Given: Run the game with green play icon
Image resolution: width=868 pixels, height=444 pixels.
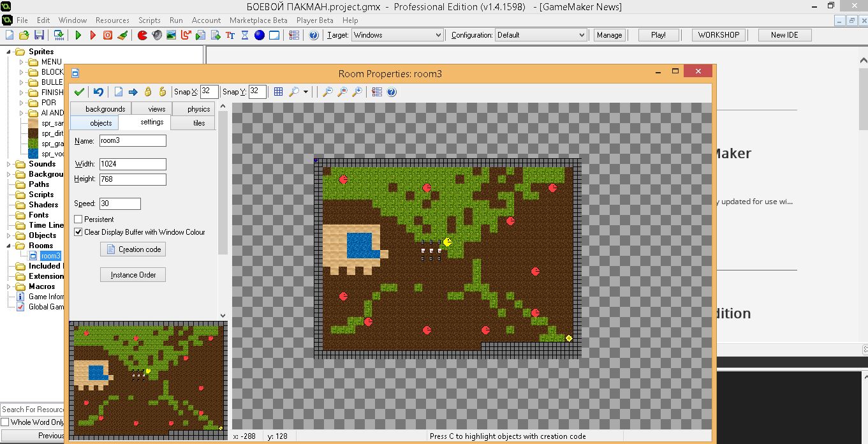Looking at the screenshot, I should pos(78,35).
